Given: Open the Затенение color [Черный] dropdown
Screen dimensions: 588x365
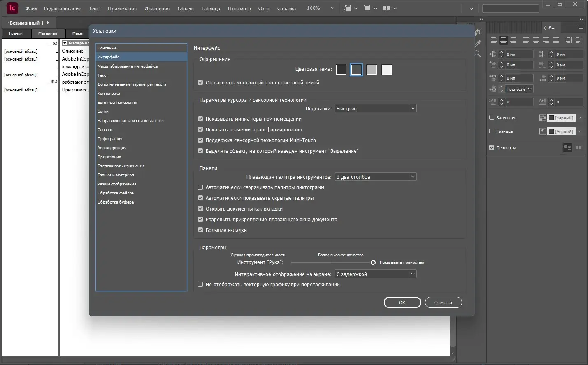Looking at the screenshot, I should [580, 118].
